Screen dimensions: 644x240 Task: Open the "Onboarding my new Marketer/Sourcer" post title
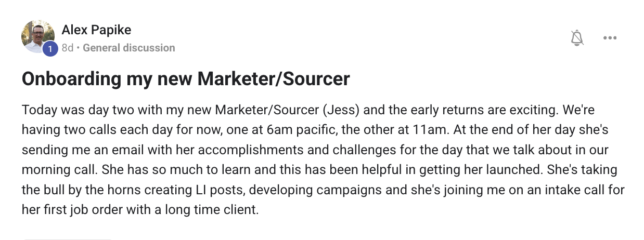coord(186,79)
